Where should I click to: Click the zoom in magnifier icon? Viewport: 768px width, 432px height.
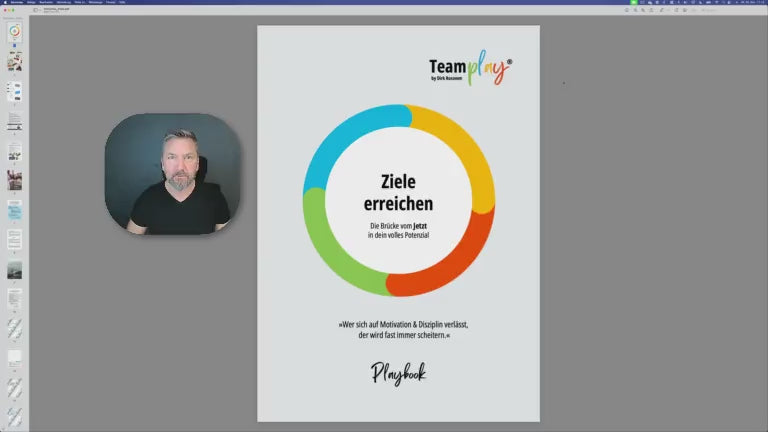pyautogui.click(x=643, y=10)
